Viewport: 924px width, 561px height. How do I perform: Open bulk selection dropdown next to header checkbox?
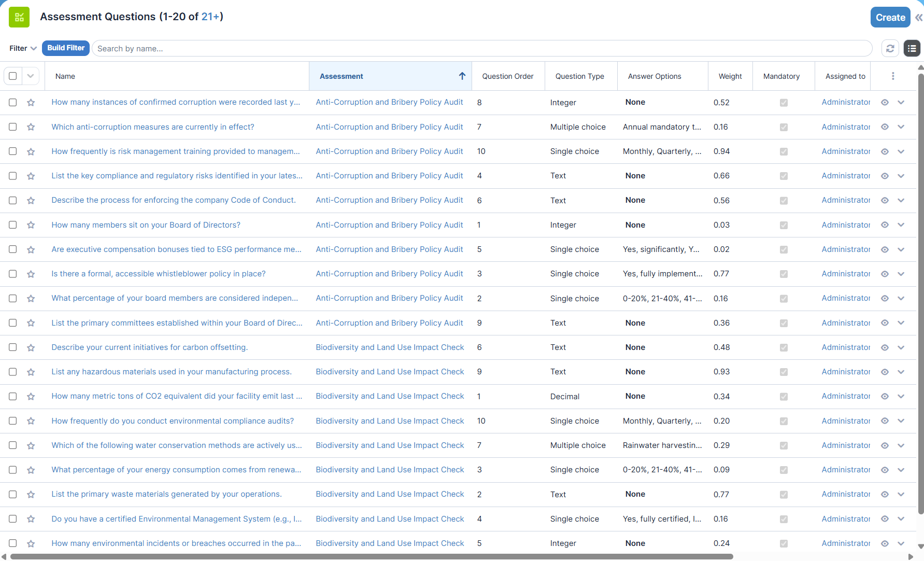tap(31, 76)
